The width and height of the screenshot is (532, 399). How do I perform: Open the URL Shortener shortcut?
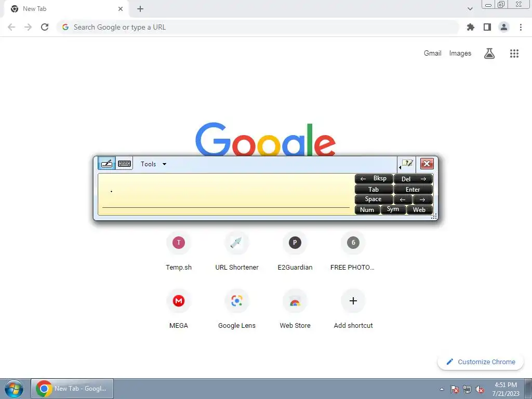pyautogui.click(x=237, y=251)
